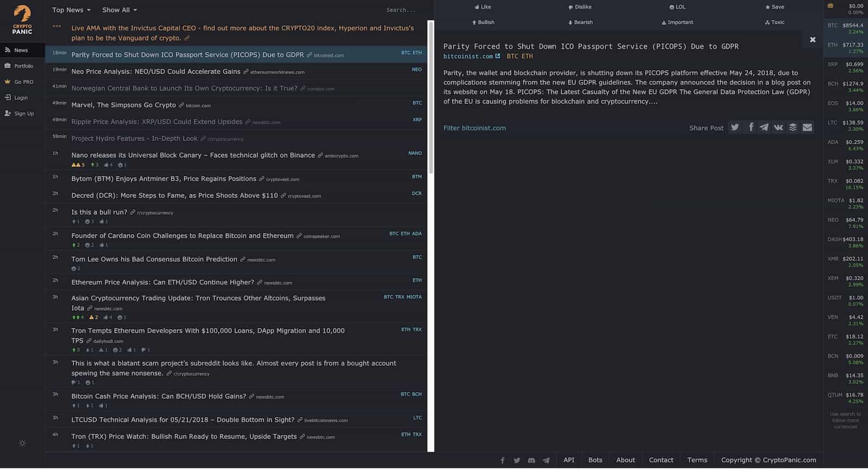The width and height of the screenshot is (868, 469).
Task: Share the post to Buffer
Action: click(x=793, y=127)
